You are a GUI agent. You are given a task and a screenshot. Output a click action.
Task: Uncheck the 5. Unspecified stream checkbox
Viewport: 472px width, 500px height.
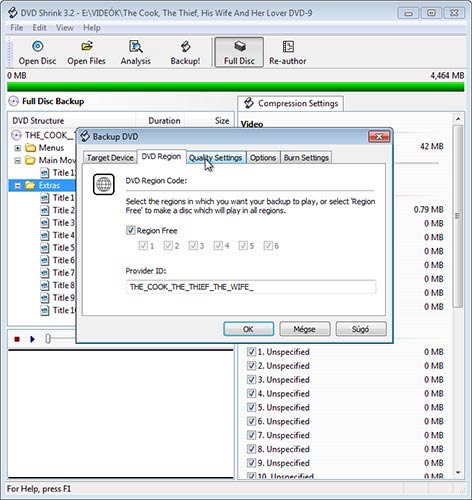pyautogui.click(x=251, y=407)
